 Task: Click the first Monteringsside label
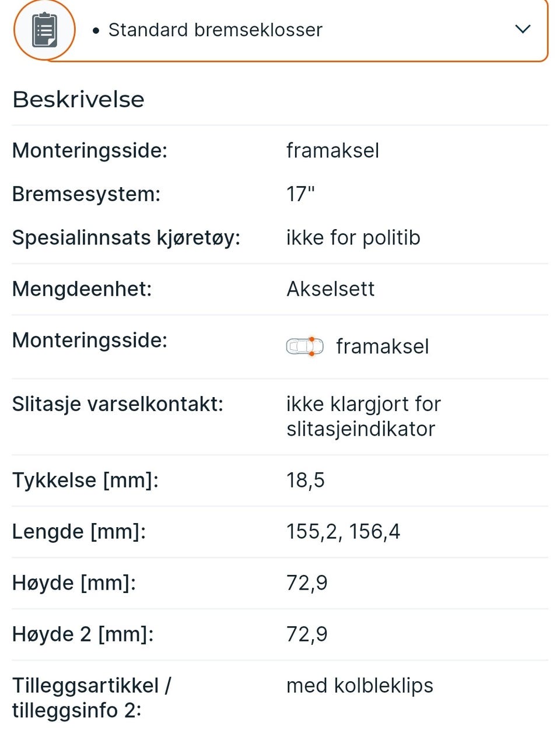tap(90, 150)
